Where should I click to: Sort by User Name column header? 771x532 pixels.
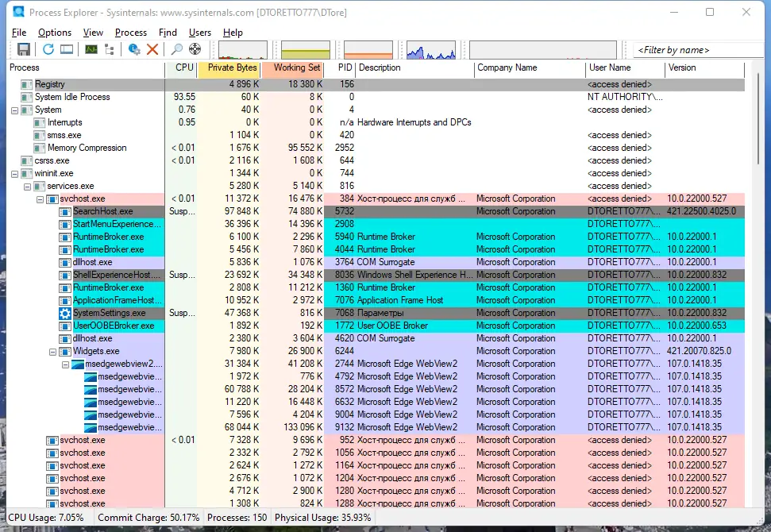pos(626,67)
